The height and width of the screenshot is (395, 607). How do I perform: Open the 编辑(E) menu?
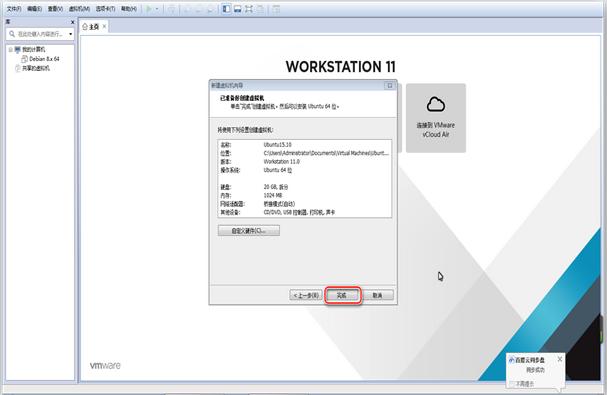pos(34,9)
